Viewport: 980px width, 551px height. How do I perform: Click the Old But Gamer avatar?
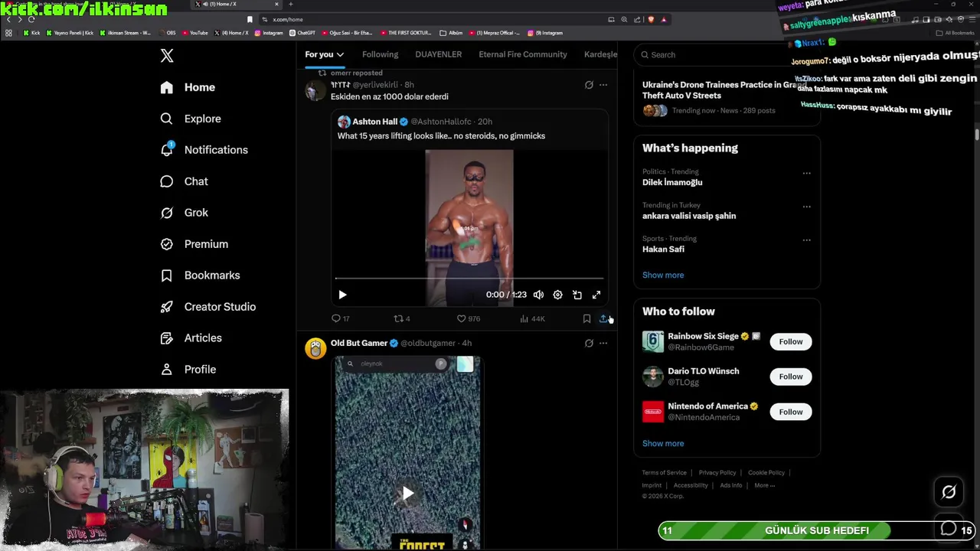(x=315, y=348)
